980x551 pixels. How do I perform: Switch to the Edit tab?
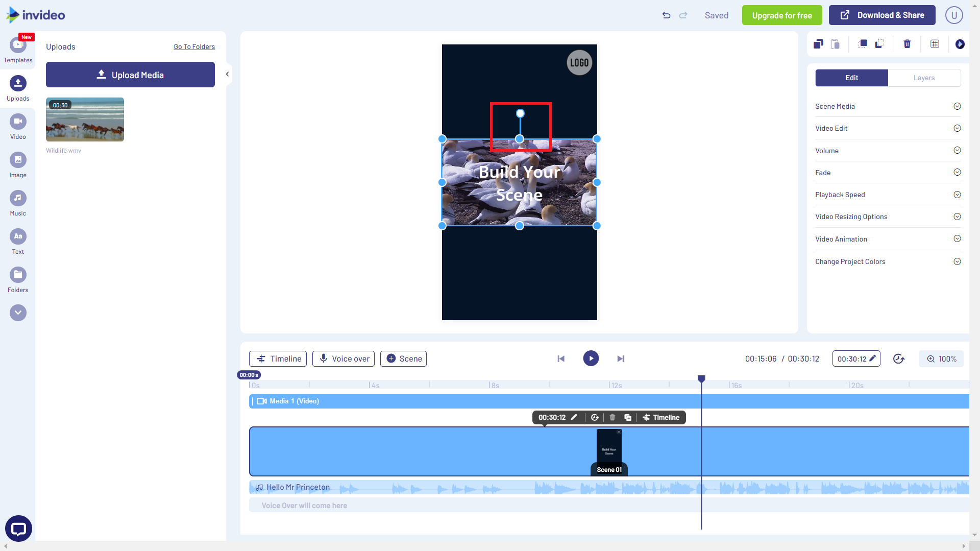851,78
